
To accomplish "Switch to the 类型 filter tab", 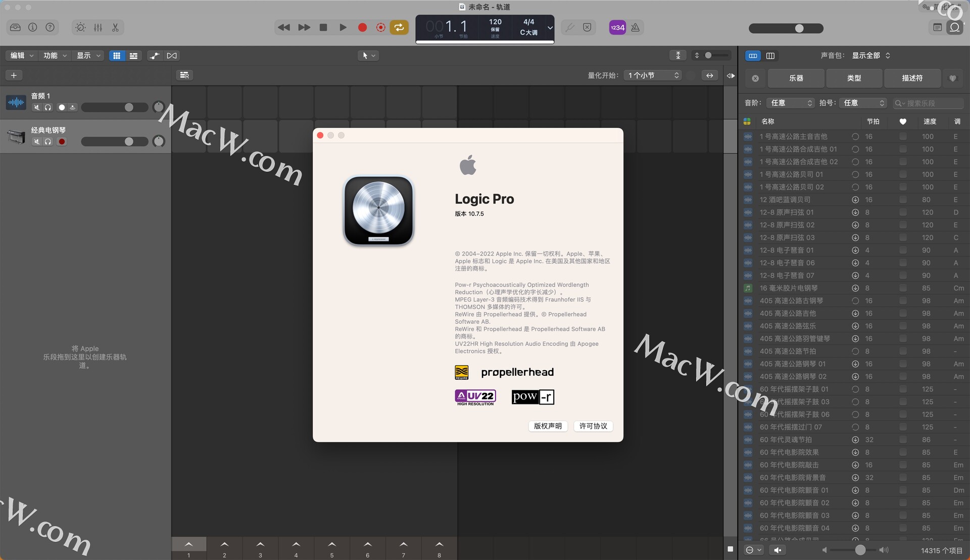I will [854, 78].
